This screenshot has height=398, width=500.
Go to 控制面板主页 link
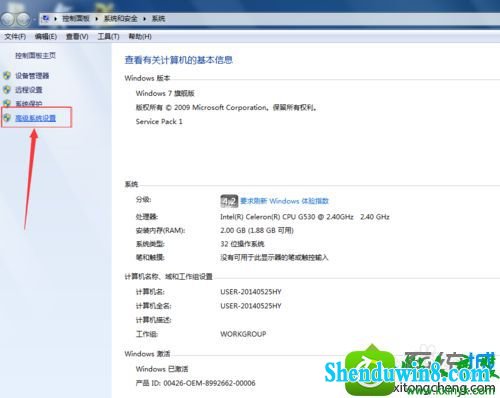pyautogui.click(x=35, y=55)
